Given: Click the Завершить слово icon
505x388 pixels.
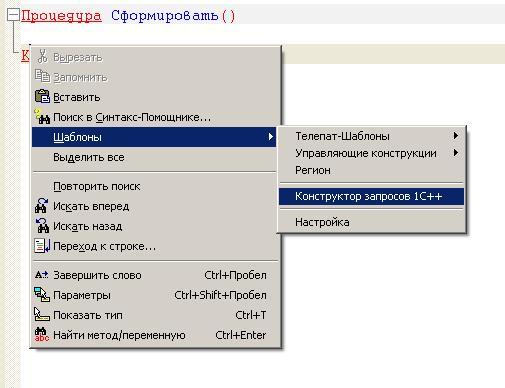Looking at the screenshot, I should (x=42, y=275).
